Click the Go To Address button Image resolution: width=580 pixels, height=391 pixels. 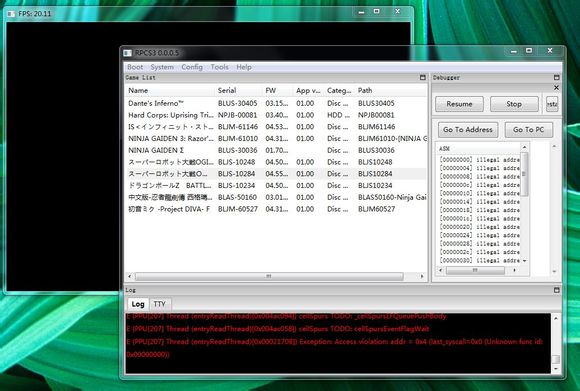pyautogui.click(x=468, y=129)
